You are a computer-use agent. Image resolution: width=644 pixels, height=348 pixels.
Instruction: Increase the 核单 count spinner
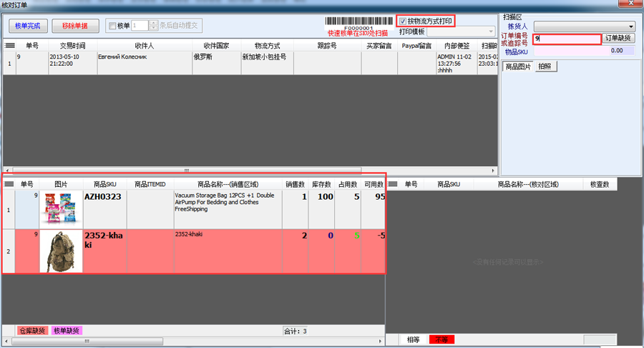click(152, 23)
